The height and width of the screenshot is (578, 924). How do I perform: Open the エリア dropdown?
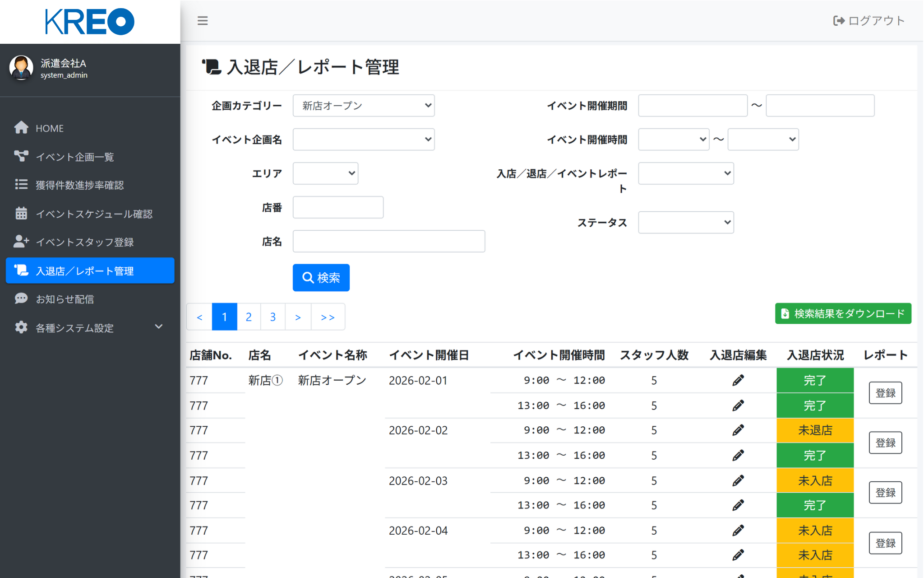point(325,173)
